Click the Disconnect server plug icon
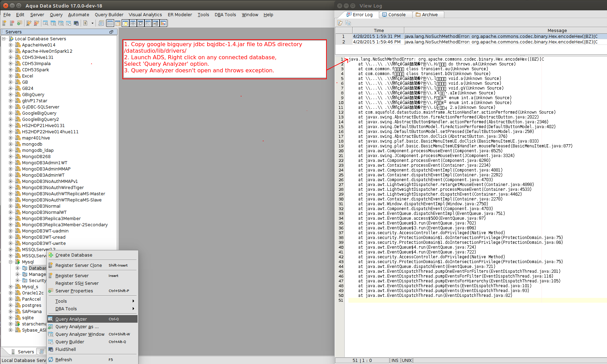 point(36,23)
